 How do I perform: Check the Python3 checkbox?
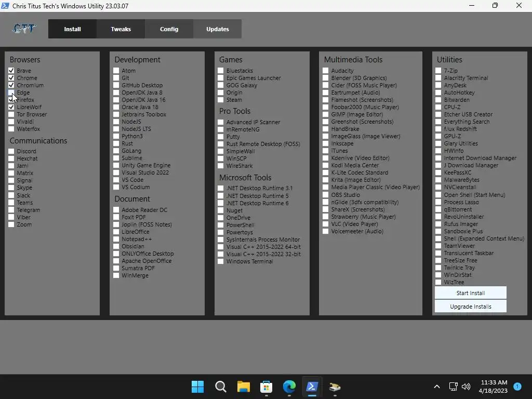[116, 136]
